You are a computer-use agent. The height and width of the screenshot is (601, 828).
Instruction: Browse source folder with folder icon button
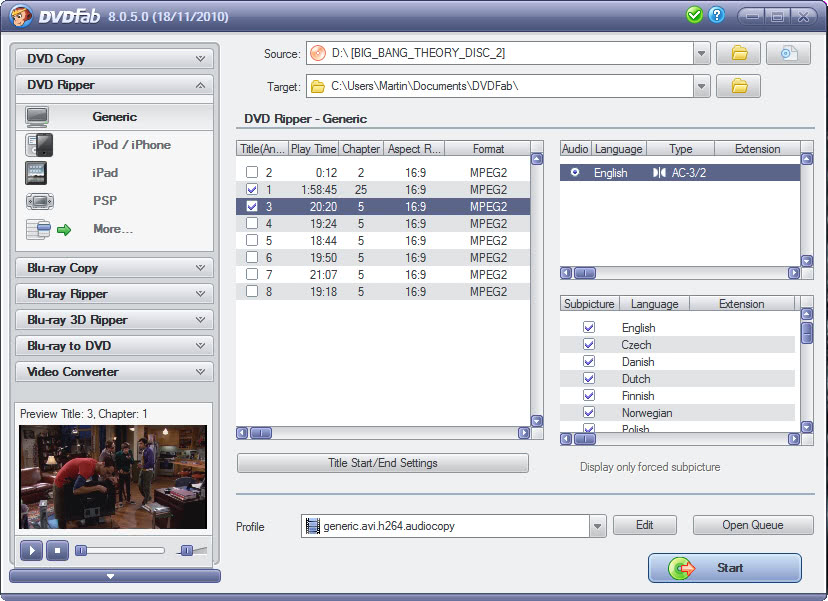pyautogui.click(x=738, y=53)
